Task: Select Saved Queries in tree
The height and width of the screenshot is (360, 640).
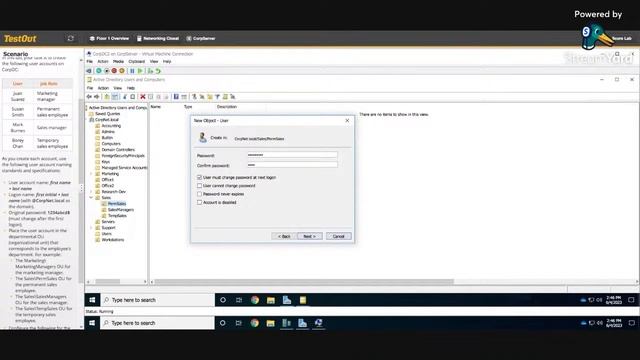Action: [107, 114]
